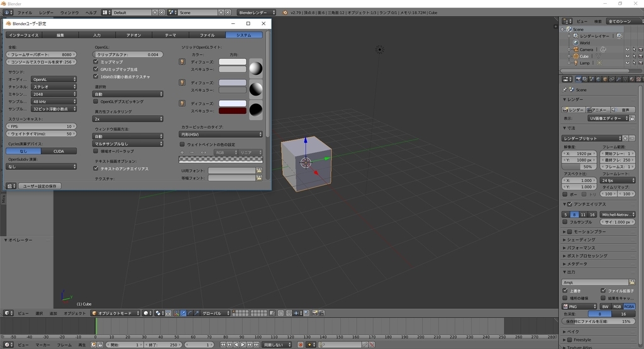Screen dimensions: 644x349
Task: Open the Render Layers properties tab
Action: point(585,79)
